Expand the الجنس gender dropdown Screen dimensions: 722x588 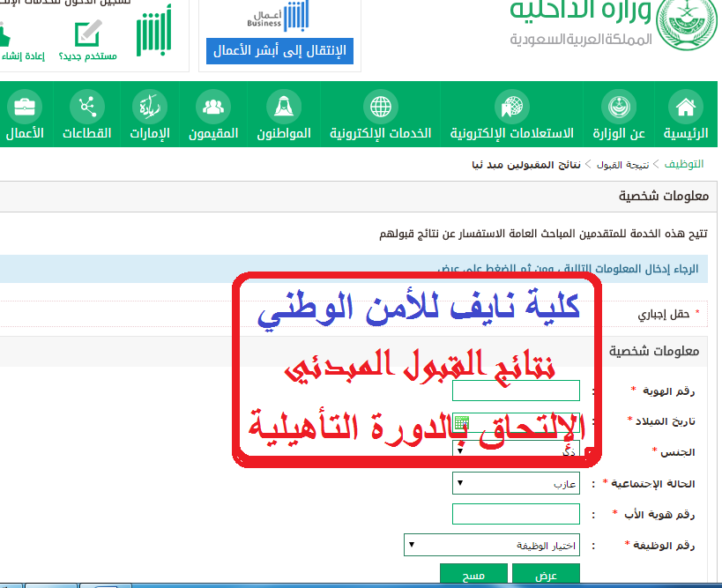coord(516,450)
